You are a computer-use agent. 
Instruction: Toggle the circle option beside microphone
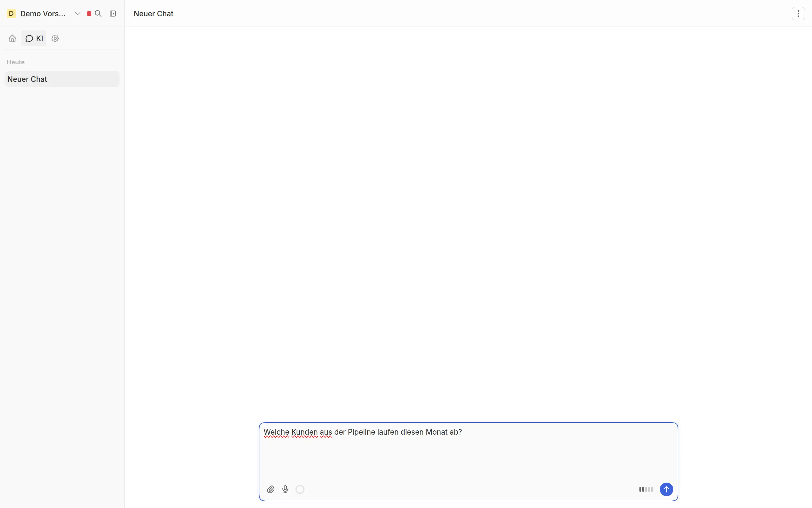[x=300, y=489]
